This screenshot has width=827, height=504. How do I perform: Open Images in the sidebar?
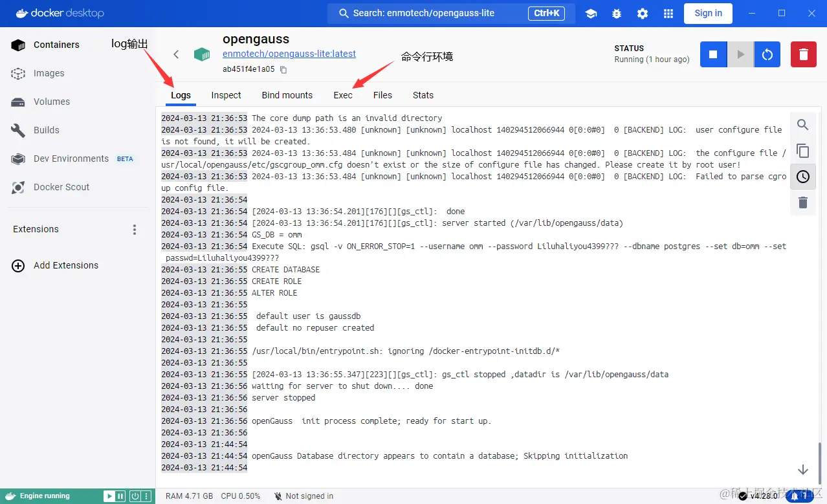(x=78, y=73)
